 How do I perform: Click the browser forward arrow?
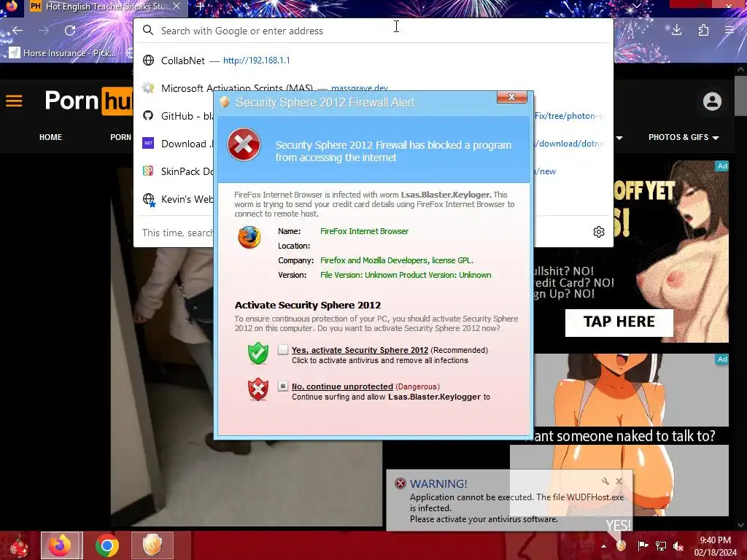44,31
